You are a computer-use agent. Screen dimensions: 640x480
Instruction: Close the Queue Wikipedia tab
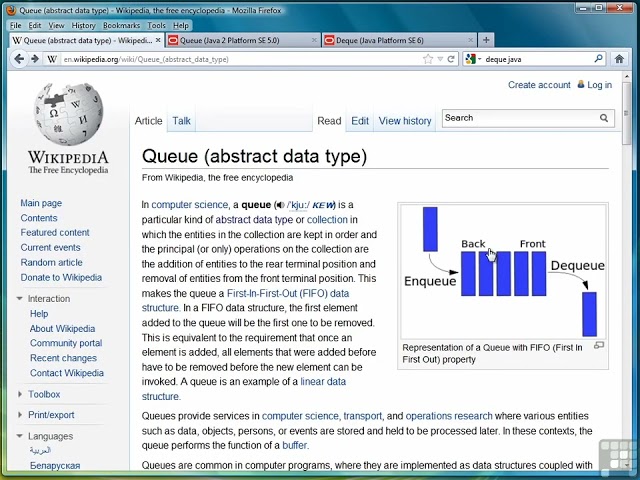point(158,40)
